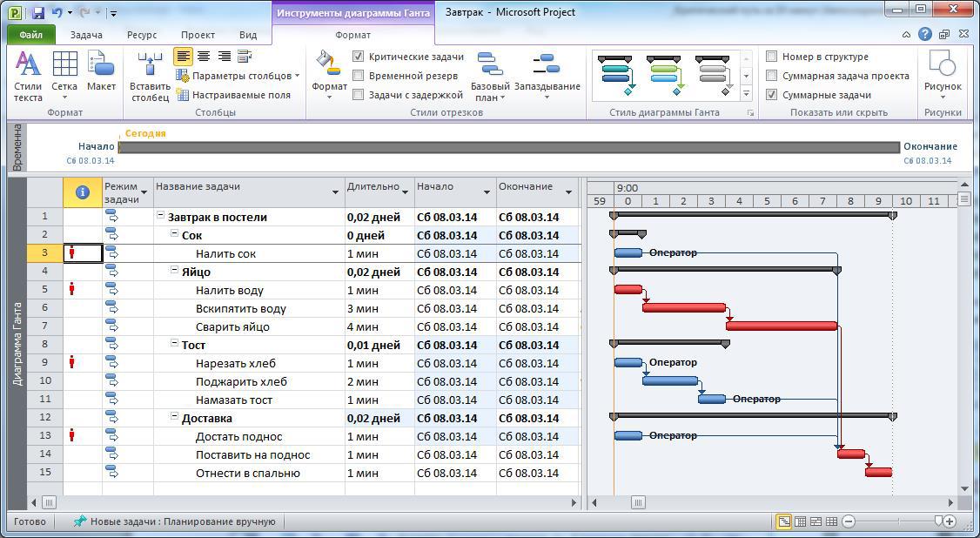The width and height of the screenshot is (980, 538).
Task: Open Параметры столбцов dropdown
Action: pos(238,76)
